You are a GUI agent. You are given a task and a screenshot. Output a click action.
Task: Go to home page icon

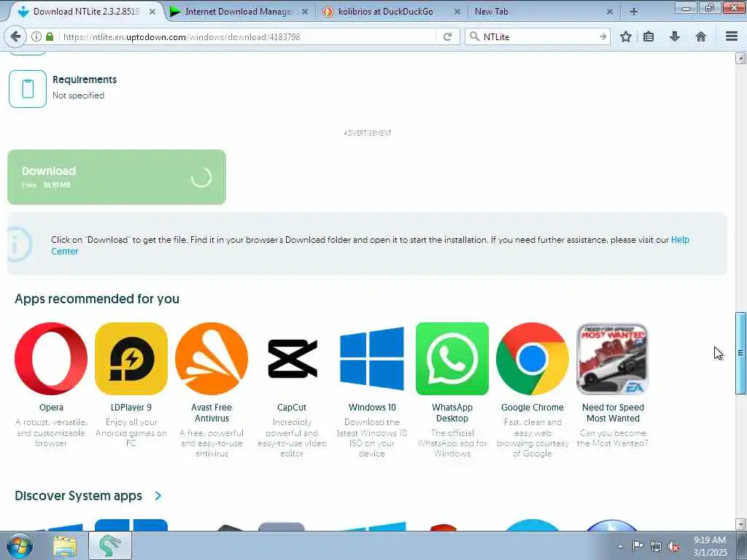tap(701, 36)
